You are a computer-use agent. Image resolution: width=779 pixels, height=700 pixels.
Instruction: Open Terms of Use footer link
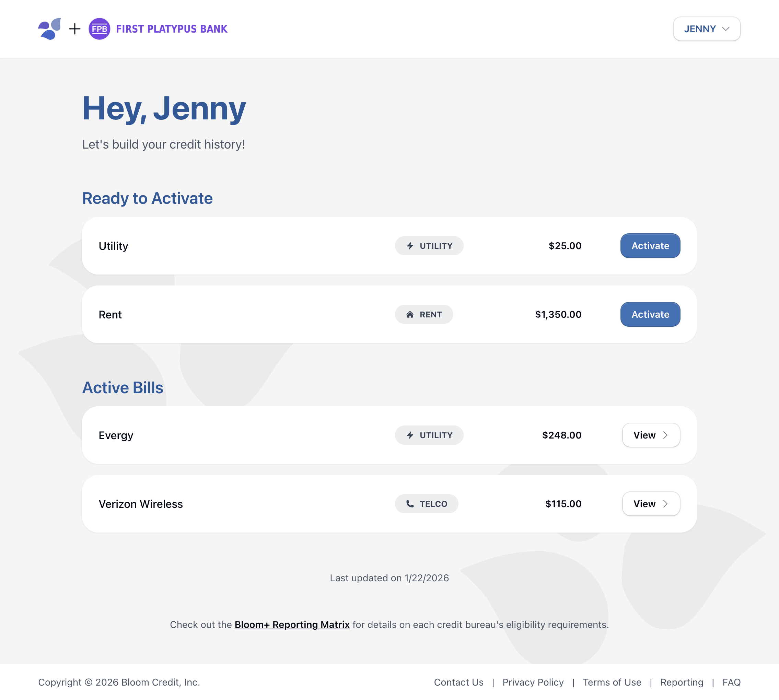click(x=612, y=682)
